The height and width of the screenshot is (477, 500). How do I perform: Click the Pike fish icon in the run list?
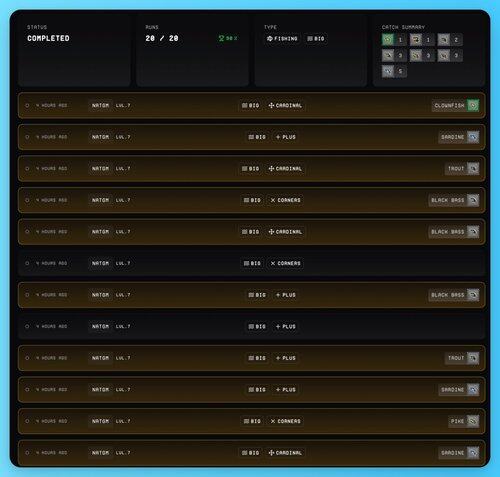(x=473, y=421)
